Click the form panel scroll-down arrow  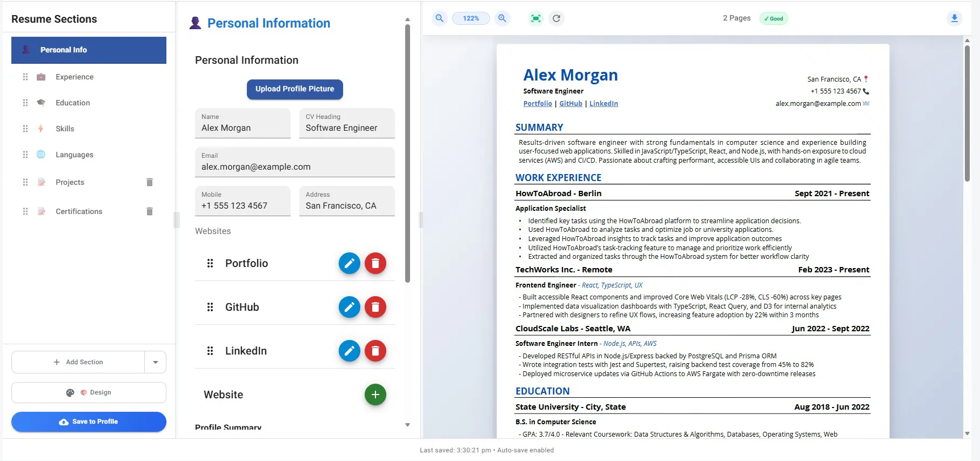407,425
